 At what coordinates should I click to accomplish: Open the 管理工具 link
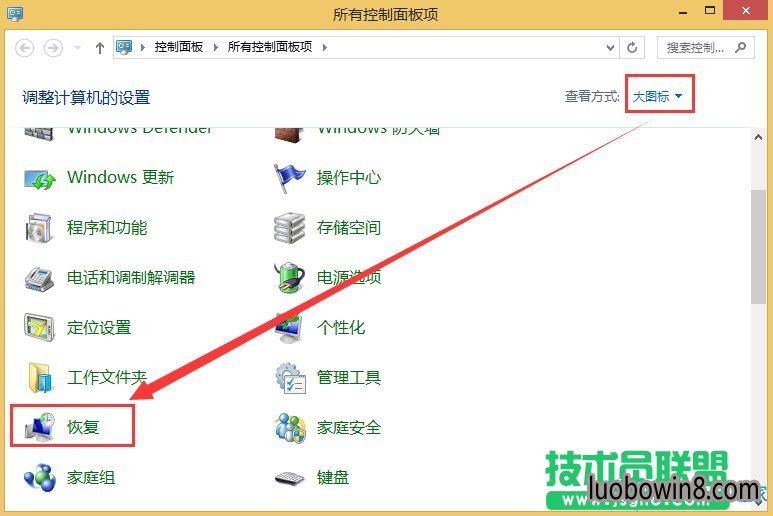(x=349, y=378)
